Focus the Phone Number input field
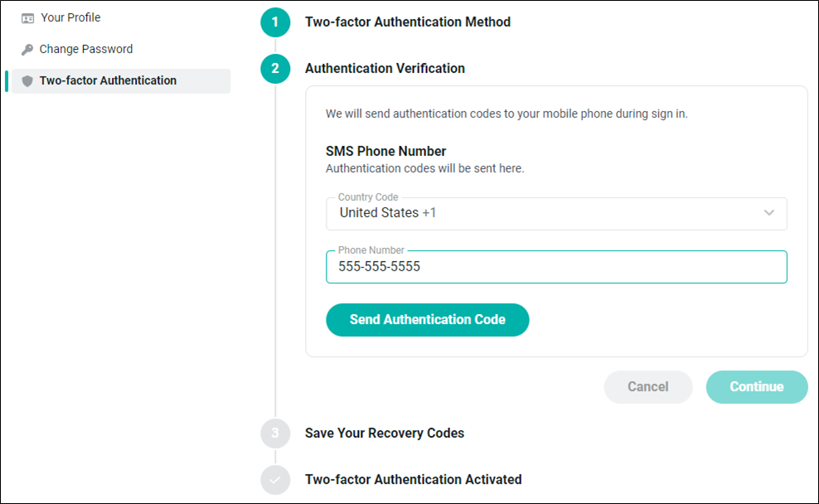The image size is (819, 504). pos(556,267)
